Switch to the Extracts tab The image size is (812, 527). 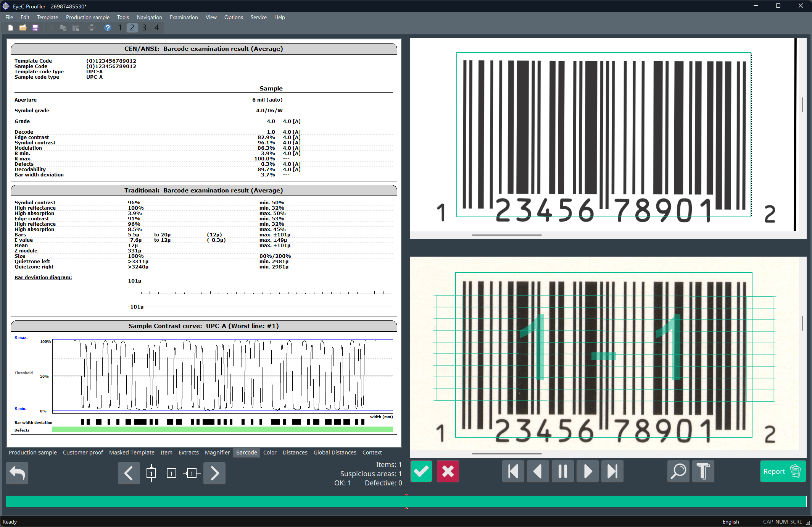tap(188, 453)
